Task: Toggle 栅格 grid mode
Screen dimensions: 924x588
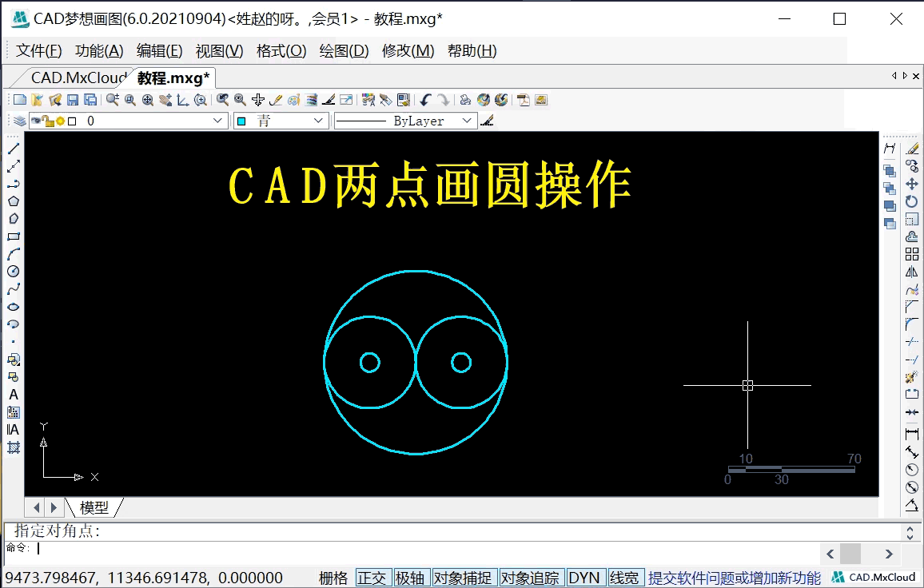Action: click(333, 578)
